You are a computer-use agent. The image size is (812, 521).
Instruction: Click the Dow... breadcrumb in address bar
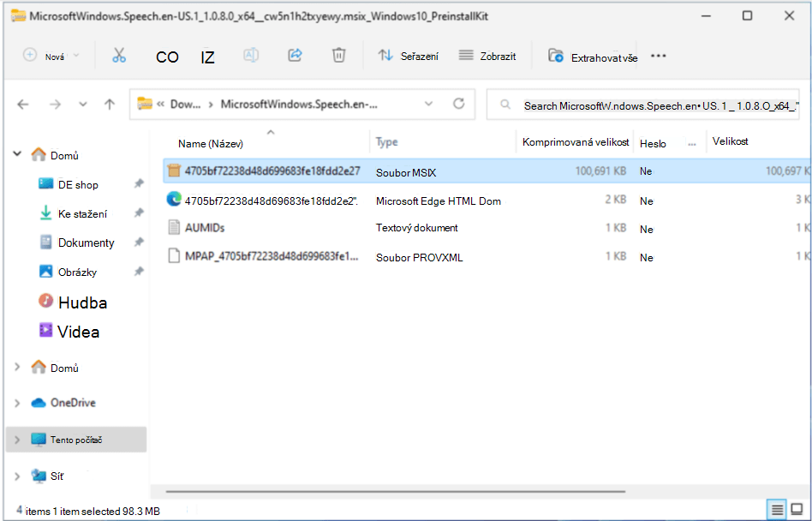(x=185, y=104)
